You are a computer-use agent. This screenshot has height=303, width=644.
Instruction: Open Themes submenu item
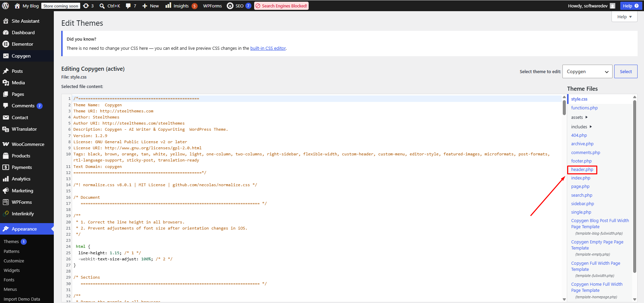point(11,241)
